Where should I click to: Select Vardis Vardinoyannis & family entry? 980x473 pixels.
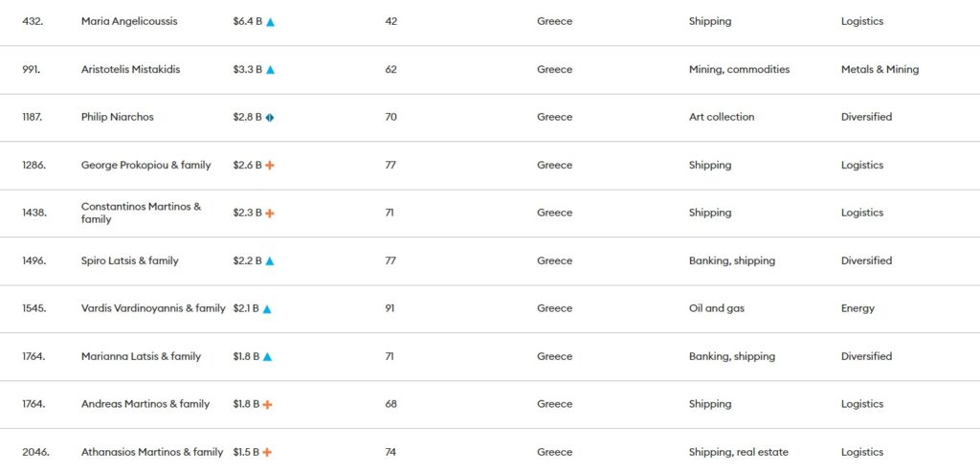pyautogui.click(x=153, y=308)
